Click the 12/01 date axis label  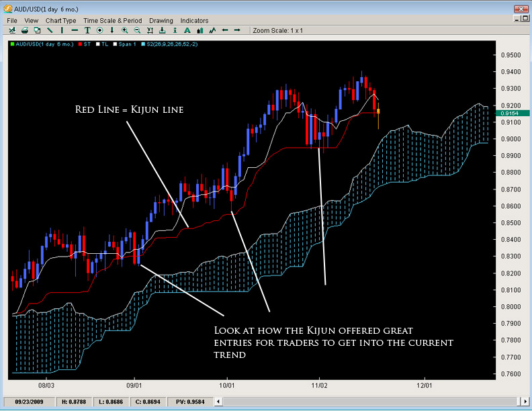click(x=425, y=385)
